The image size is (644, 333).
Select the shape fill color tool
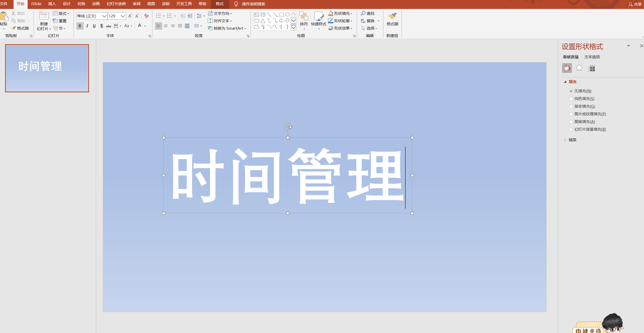[340, 13]
